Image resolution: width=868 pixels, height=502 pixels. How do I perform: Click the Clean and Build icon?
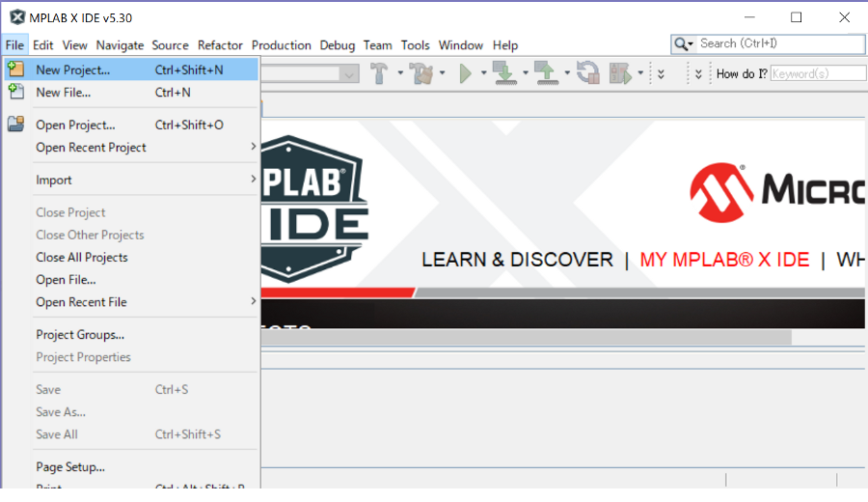[x=420, y=73]
